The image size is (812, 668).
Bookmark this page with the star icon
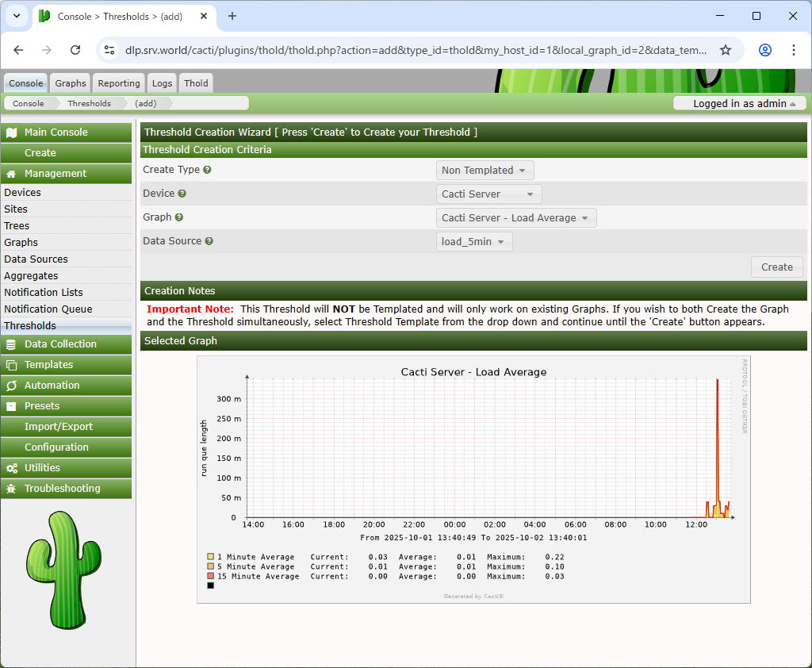pos(725,50)
